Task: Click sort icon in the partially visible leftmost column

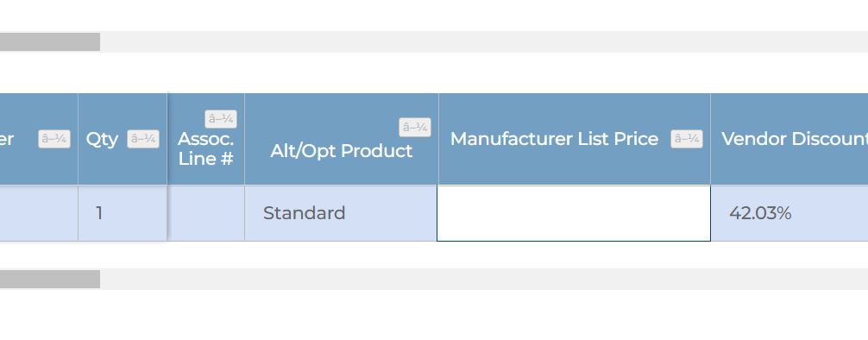Action: 54,139
